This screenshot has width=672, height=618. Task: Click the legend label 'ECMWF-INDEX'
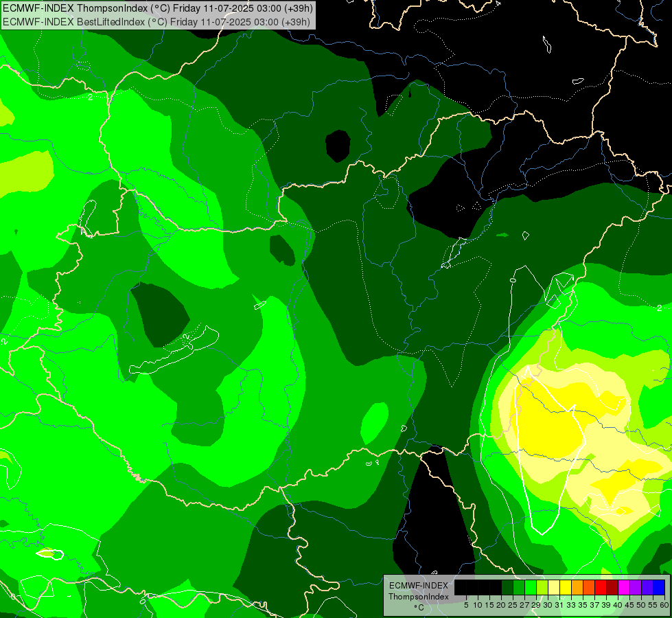coord(419,586)
